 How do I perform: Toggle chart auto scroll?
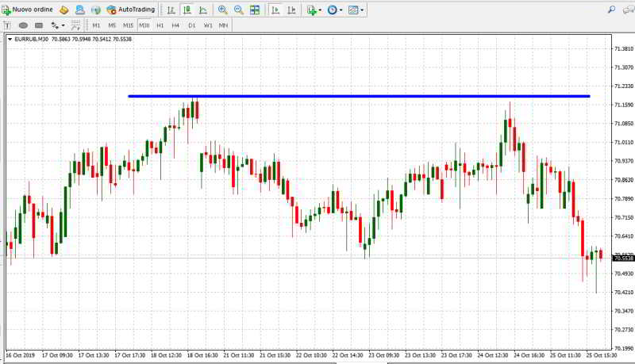point(275,10)
